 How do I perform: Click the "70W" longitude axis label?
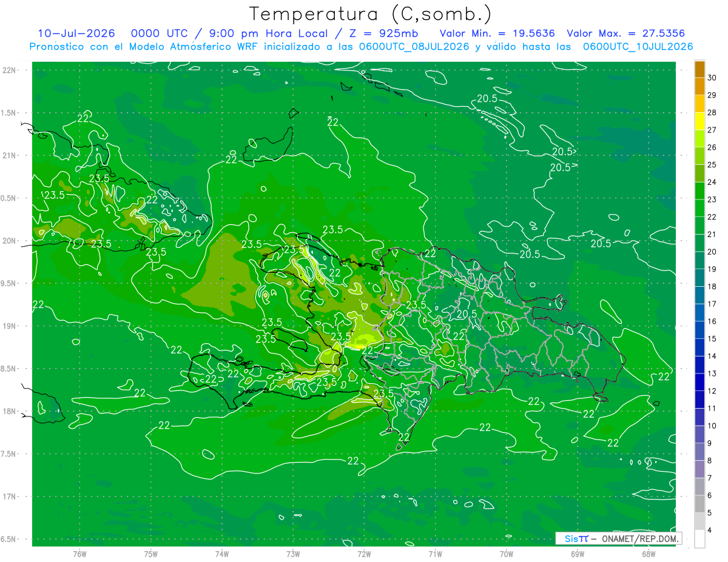point(507,554)
